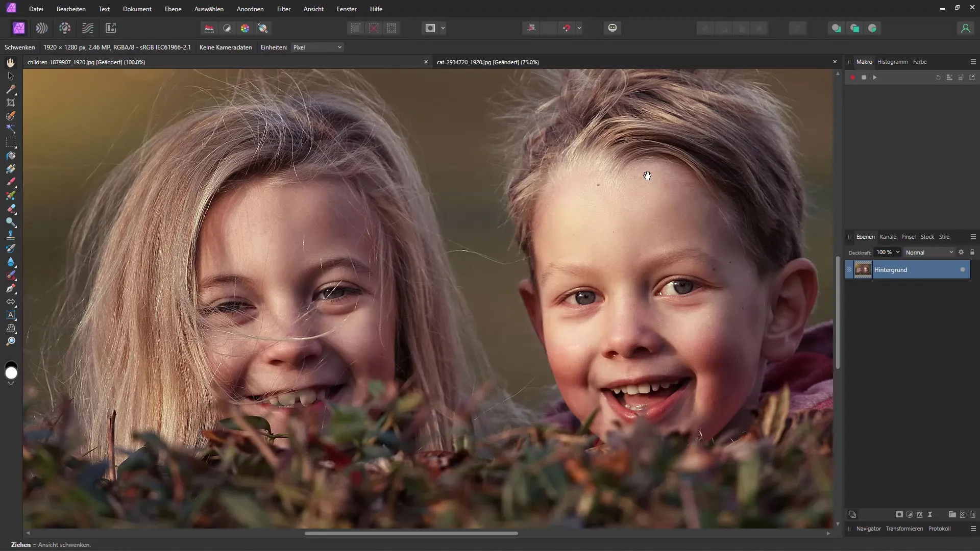This screenshot has width=980, height=551.
Task: Switch to Export Persona
Action: [x=111, y=28]
